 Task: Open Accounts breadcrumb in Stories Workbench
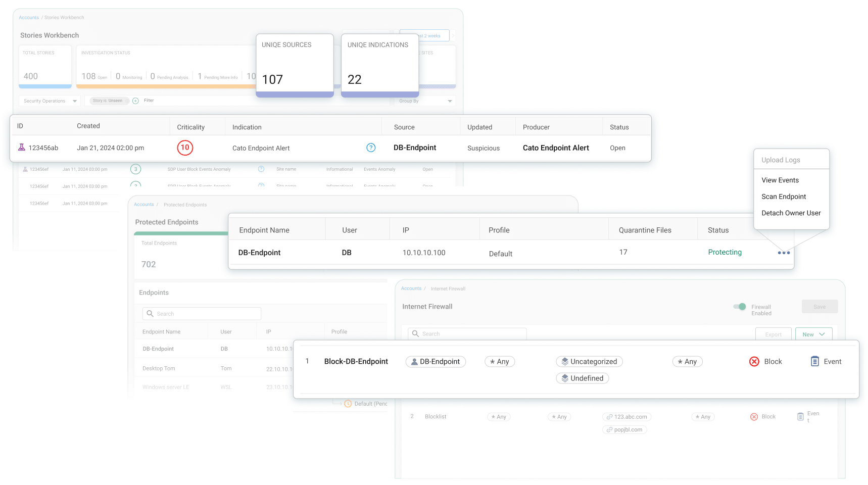coord(29,18)
